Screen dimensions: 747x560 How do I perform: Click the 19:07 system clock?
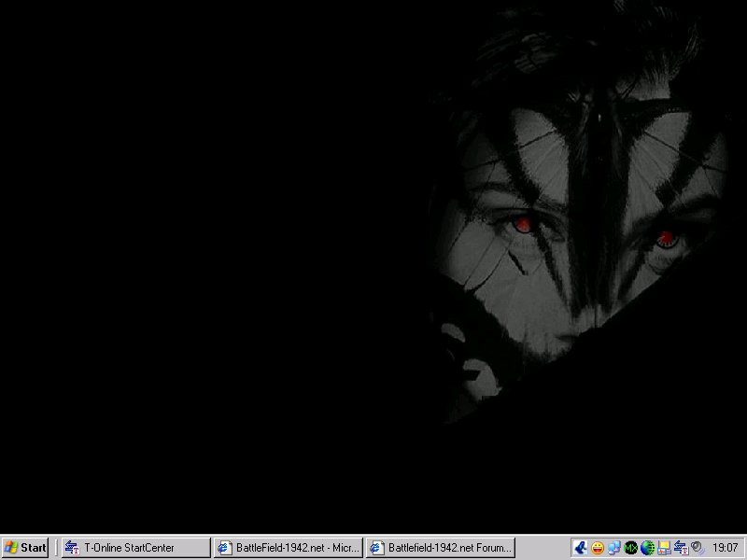point(726,548)
